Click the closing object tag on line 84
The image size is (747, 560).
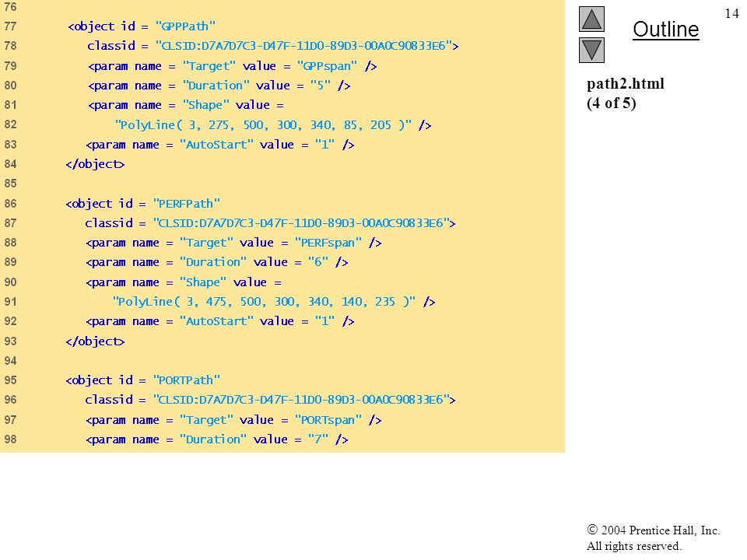[x=95, y=164]
